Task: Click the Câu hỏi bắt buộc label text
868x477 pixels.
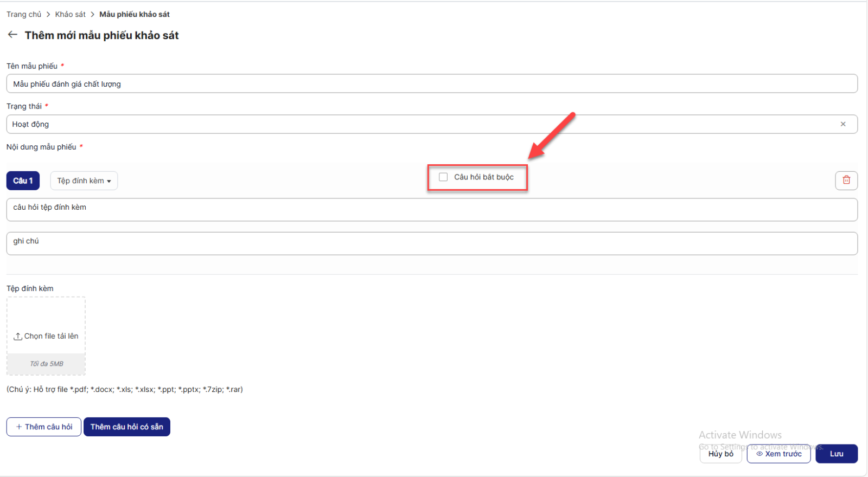Action: click(483, 177)
